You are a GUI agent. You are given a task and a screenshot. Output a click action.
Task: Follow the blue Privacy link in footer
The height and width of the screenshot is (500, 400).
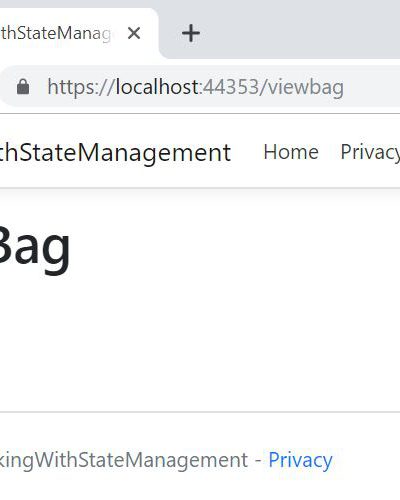(300, 460)
